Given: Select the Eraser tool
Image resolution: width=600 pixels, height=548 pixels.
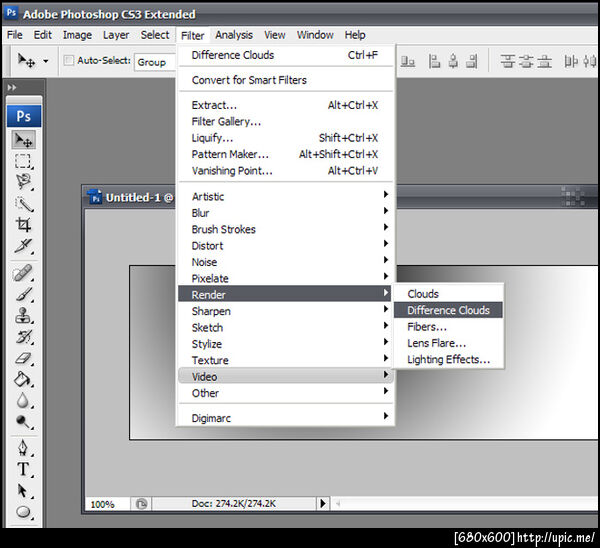Looking at the screenshot, I should coord(24,359).
